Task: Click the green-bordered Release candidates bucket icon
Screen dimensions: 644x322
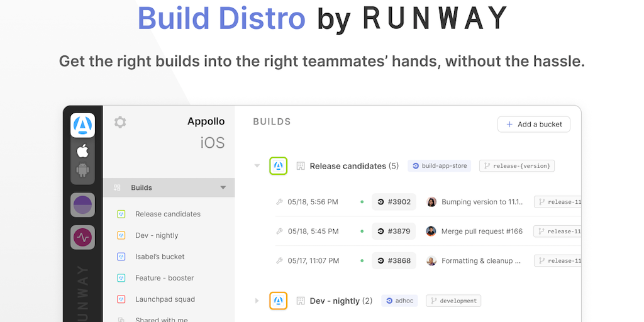Action: (279, 166)
